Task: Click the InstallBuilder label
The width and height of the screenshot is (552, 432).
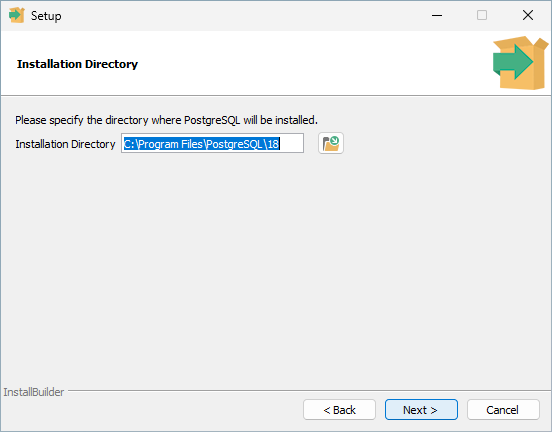Action: [x=34, y=392]
